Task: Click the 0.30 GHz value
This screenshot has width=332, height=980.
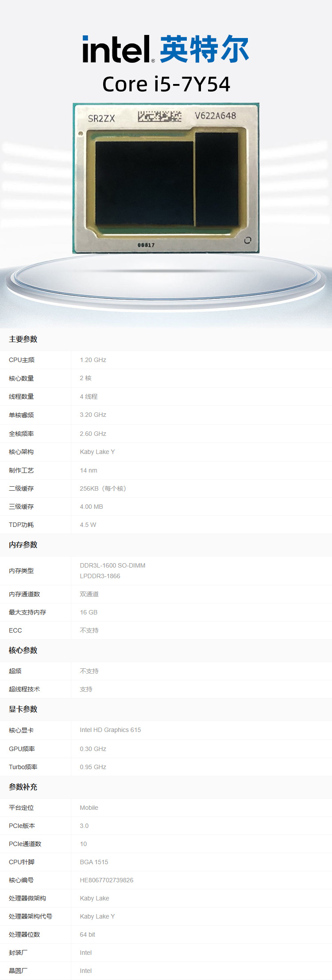Action: (93, 749)
